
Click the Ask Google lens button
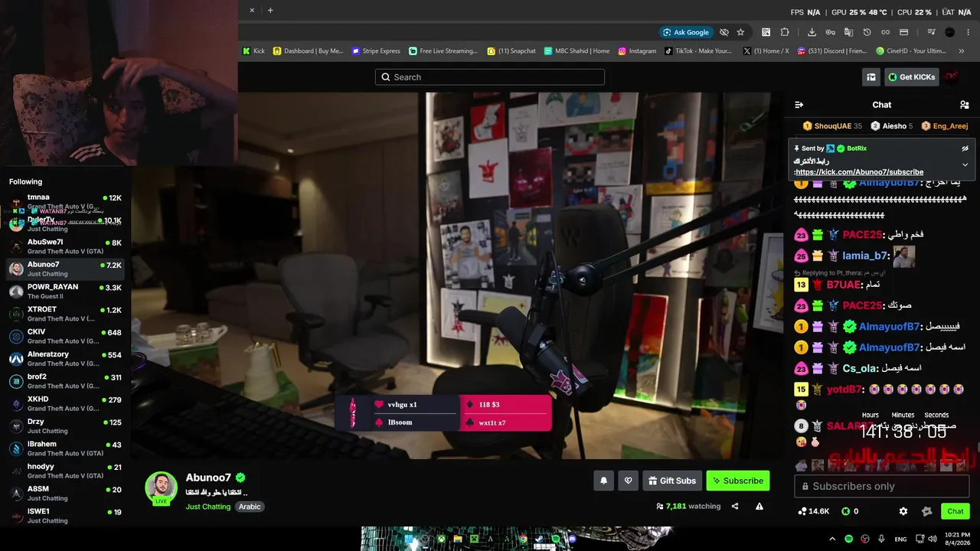(x=687, y=32)
